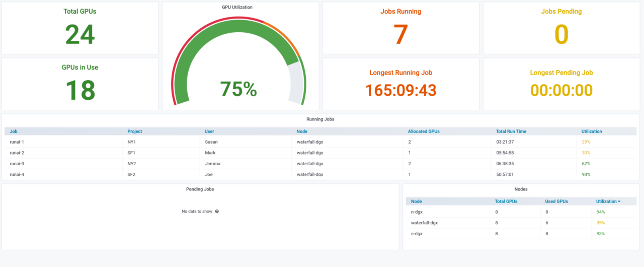Image resolution: width=644 pixels, height=267 pixels.
Task: Sort nodes table by Used GPUs column
Action: [556, 202]
